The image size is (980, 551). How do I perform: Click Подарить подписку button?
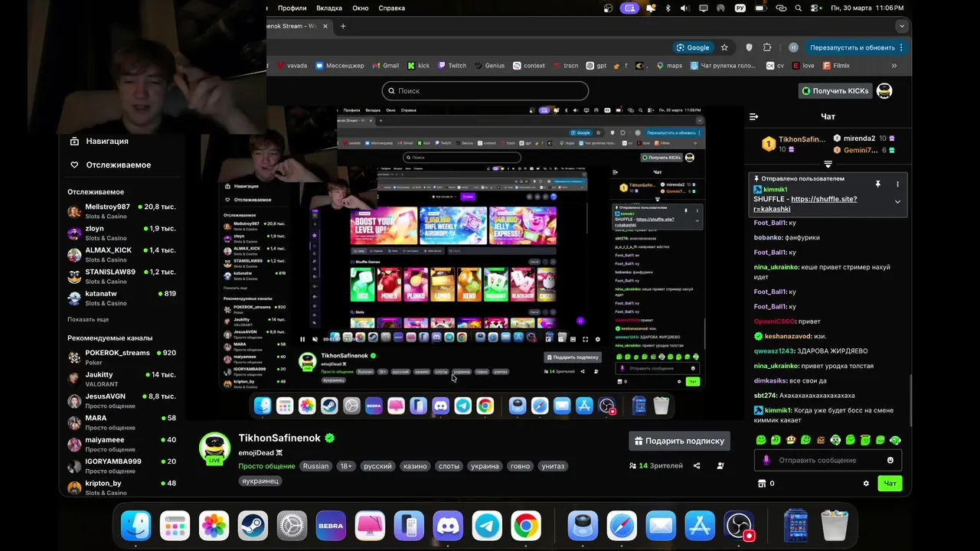click(x=679, y=441)
